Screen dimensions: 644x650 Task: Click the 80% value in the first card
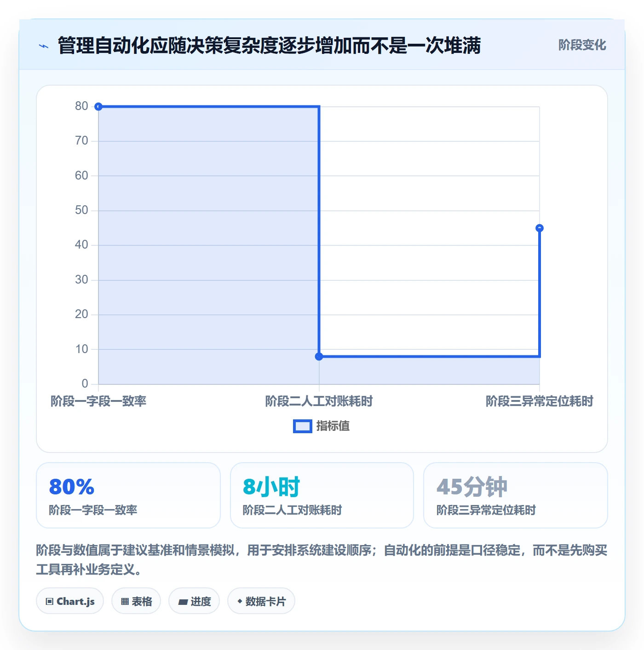(72, 487)
